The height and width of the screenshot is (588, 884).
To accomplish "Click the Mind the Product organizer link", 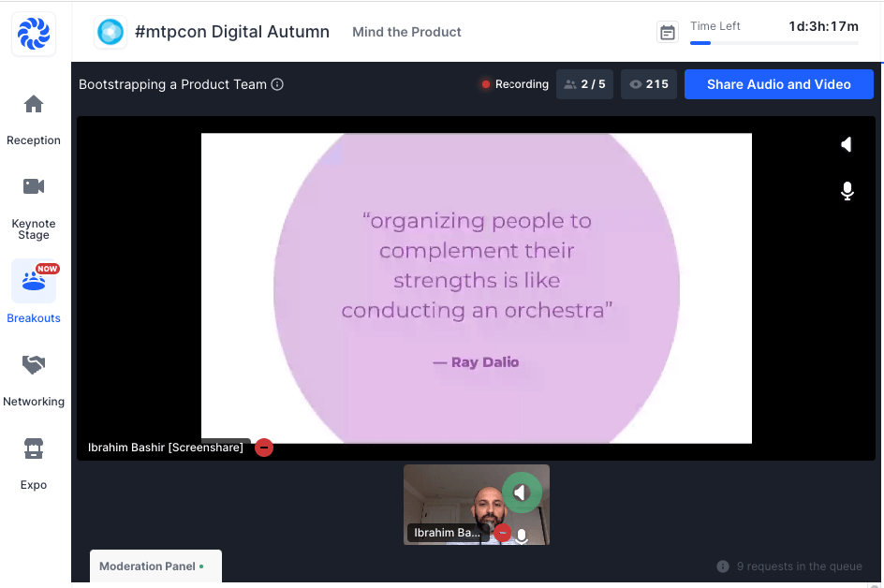I will tap(406, 32).
